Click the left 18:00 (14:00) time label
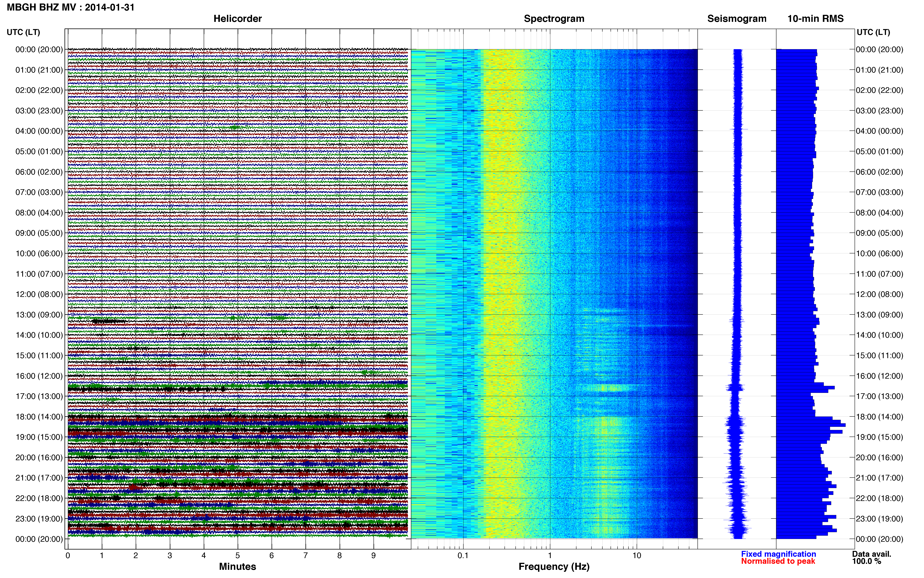Image resolution: width=924 pixels, height=578 pixels. 39,417
